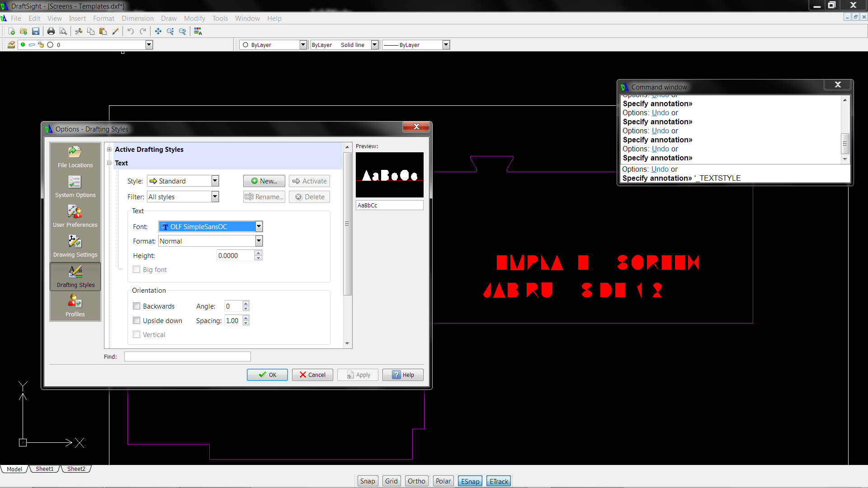The height and width of the screenshot is (488, 868).
Task: Select the Pan tool icon
Action: [x=158, y=31]
